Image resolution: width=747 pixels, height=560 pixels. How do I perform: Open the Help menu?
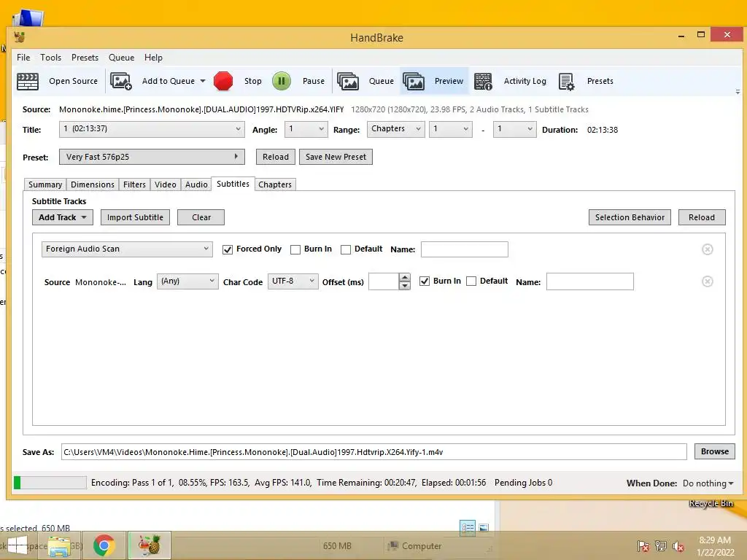(x=153, y=57)
